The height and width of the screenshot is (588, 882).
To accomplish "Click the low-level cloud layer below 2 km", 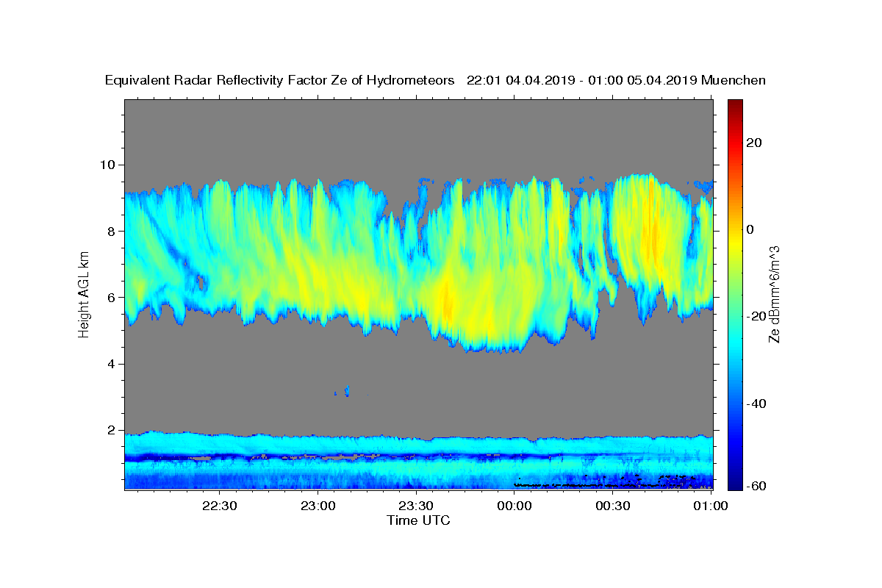I will pyautogui.click(x=418, y=461).
